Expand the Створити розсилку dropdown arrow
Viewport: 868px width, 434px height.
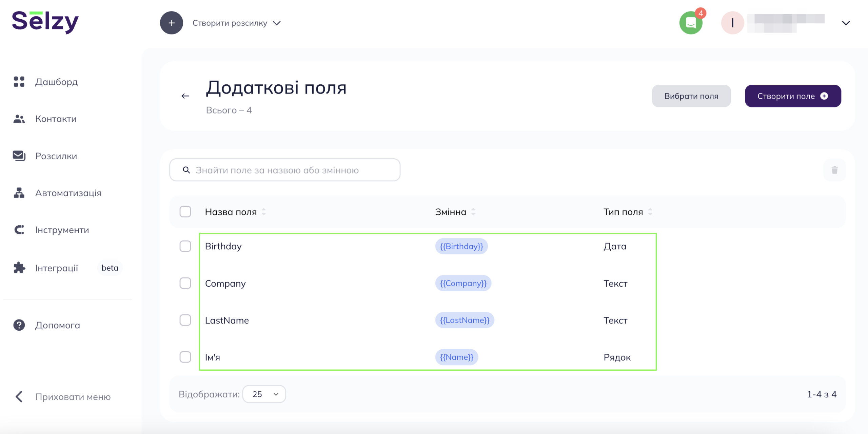(277, 23)
